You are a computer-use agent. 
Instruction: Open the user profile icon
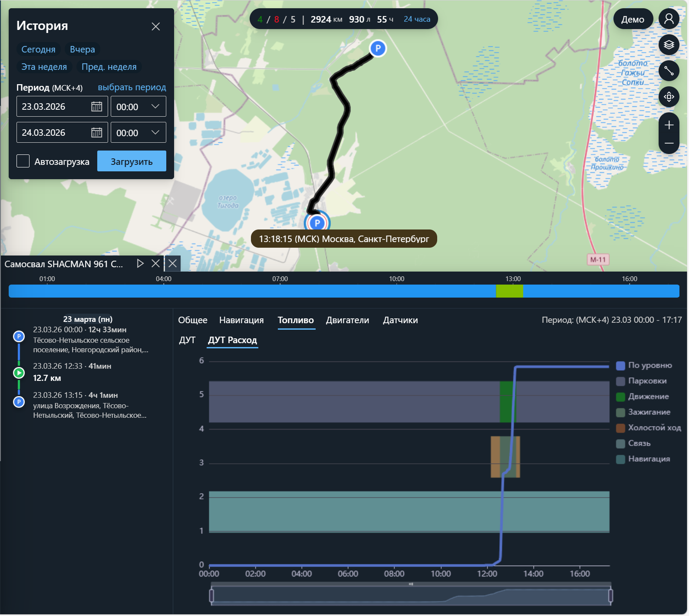tap(669, 19)
